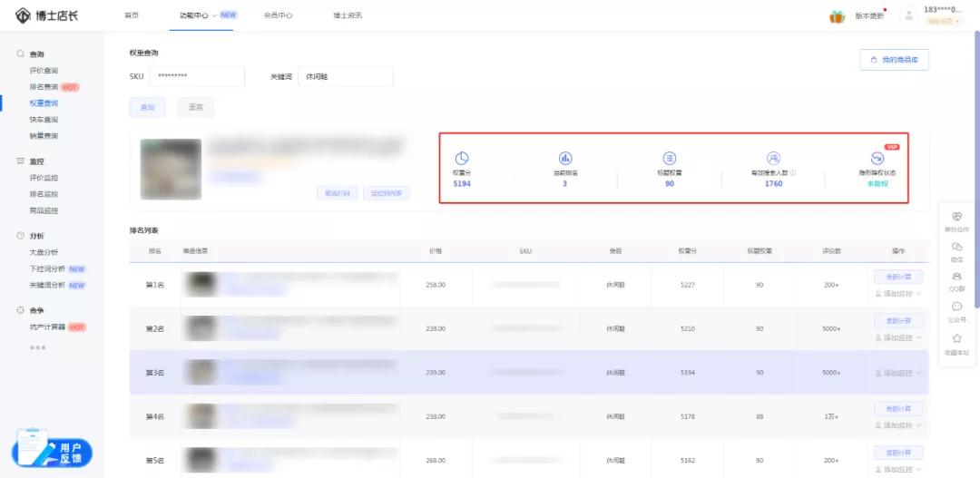Open the 博士资讯 tab

348,15
